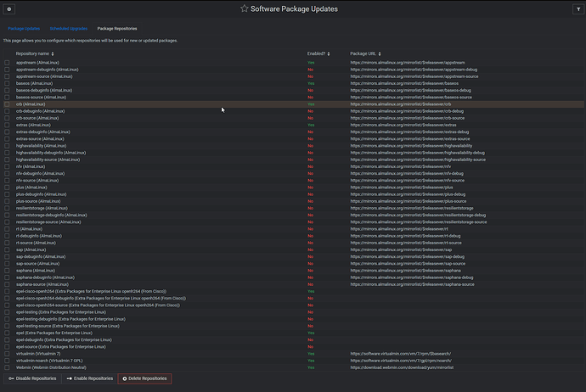Click Disable Repositories button

32,378
